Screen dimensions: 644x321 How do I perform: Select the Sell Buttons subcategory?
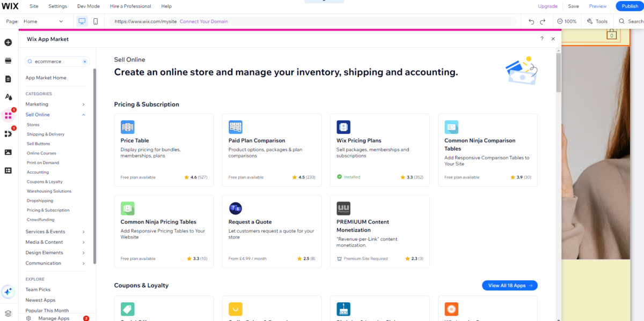(x=39, y=144)
